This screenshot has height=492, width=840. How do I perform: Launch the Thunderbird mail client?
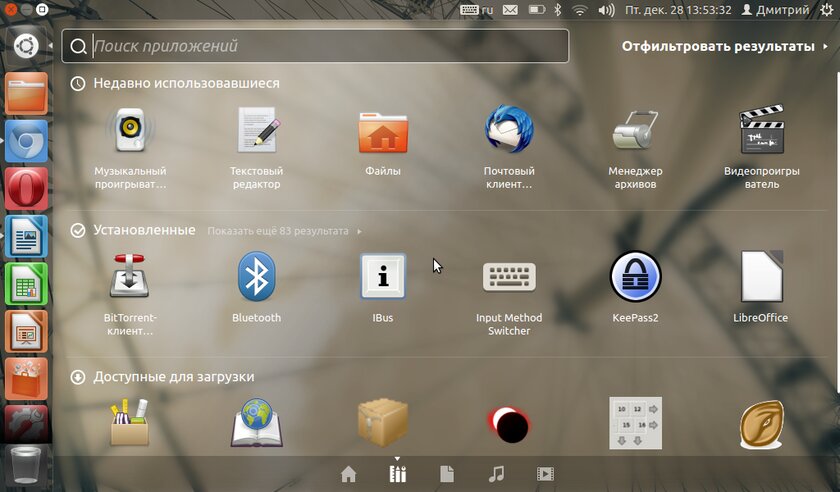click(x=509, y=131)
